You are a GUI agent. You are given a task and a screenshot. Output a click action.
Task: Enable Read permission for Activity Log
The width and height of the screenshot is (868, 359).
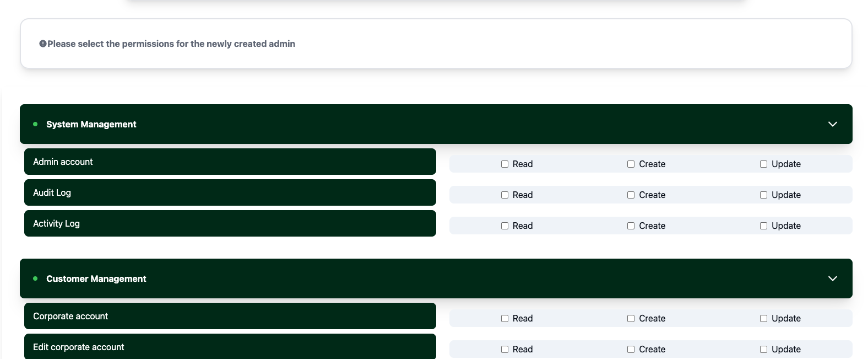point(504,226)
